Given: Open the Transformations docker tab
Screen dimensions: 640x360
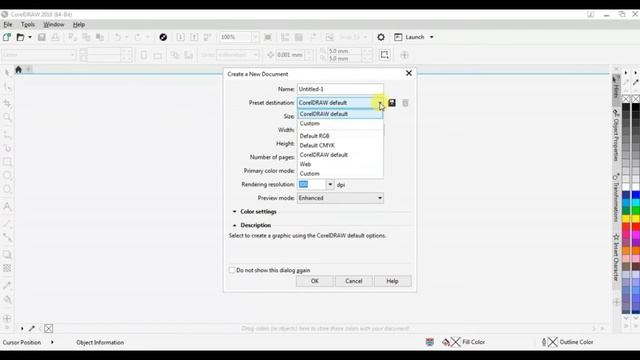Looking at the screenshot, I should pyautogui.click(x=616, y=198).
